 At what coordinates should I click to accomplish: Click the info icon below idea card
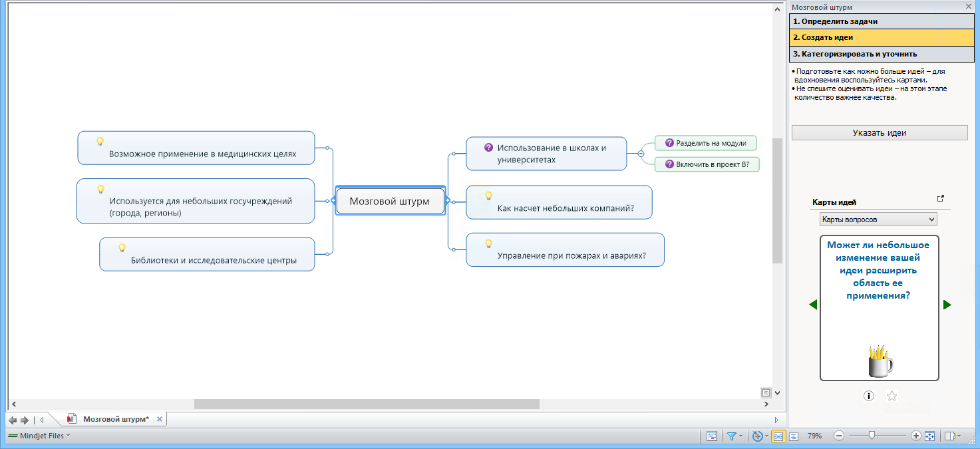pos(868,396)
